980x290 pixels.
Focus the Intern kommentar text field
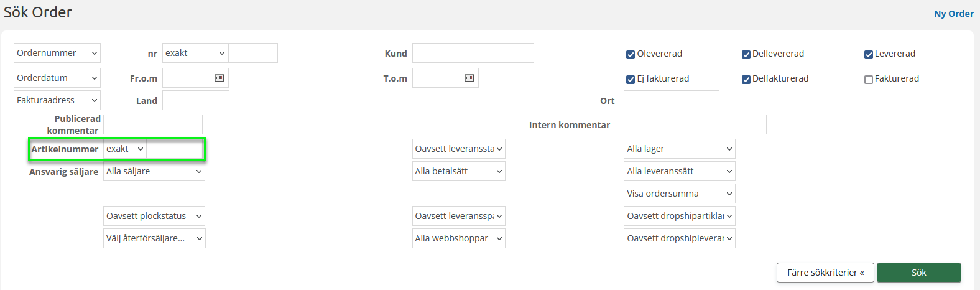[695, 124]
